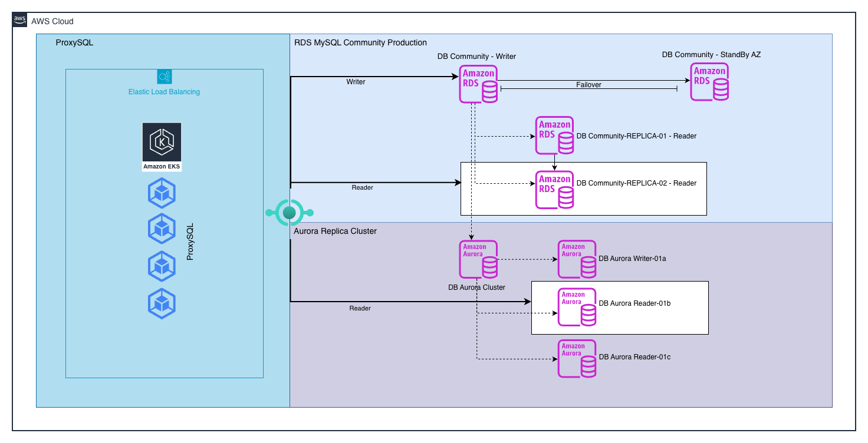Select the DB Aurora Cluster icon
Image resolution: width=868 pixels, height=443 pixels.
pos(478,259)
